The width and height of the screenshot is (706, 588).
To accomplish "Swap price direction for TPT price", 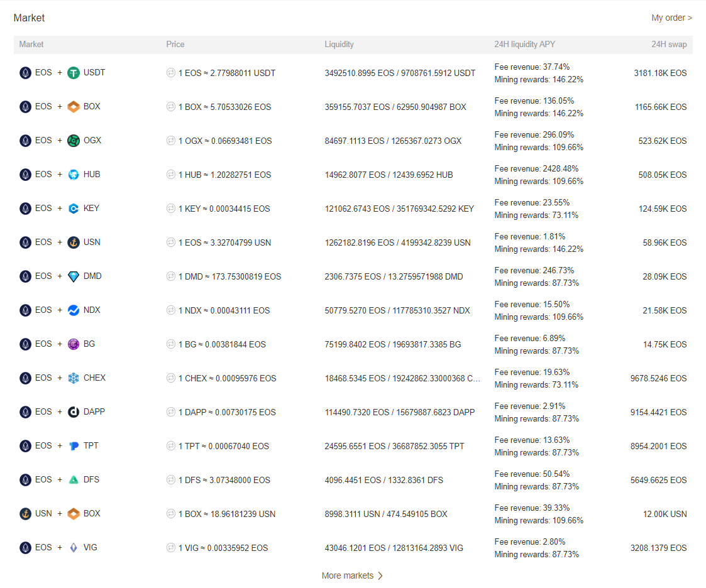I will (170, 445).
